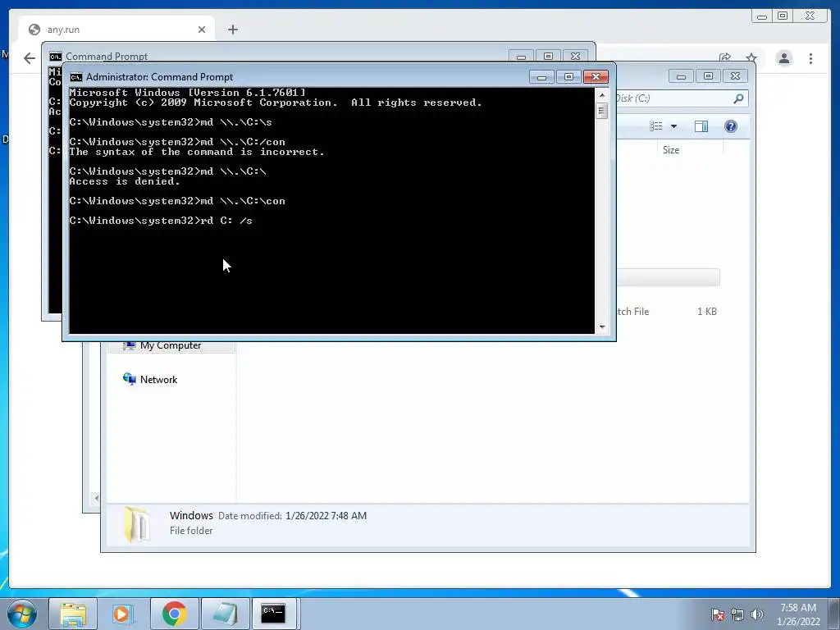Screen dimensions: 840x630
Task: Open the network status tray icon
Action: (737, 614)
